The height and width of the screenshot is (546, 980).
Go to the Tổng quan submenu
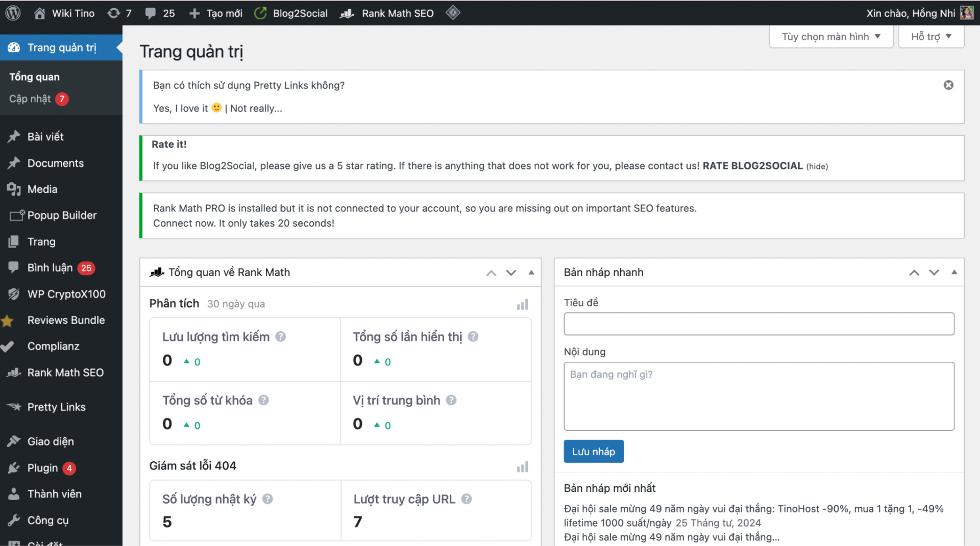(x=34, y=77)
